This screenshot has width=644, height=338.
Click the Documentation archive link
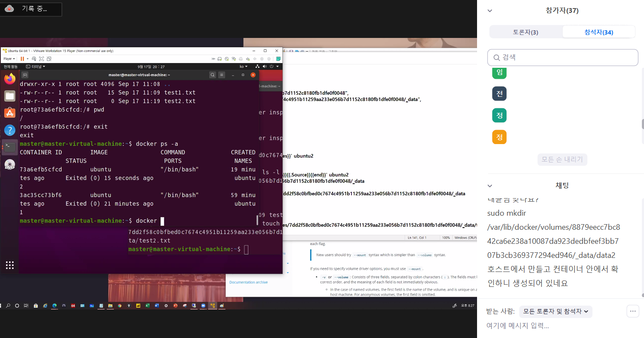249,282
